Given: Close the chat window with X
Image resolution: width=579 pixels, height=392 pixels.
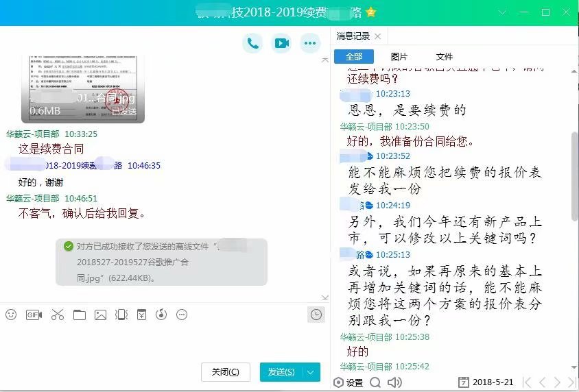Looking at the screenshot, I should 566,12.
